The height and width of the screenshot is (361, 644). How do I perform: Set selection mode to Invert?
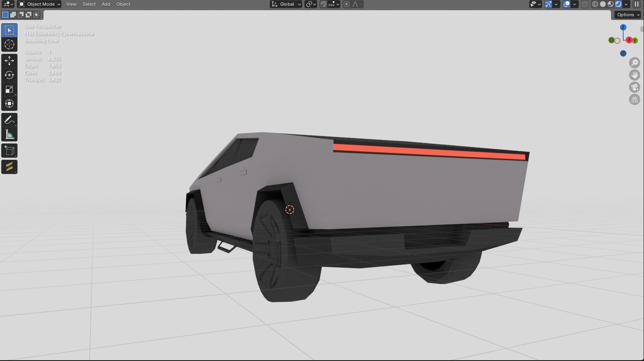[29, 15]
